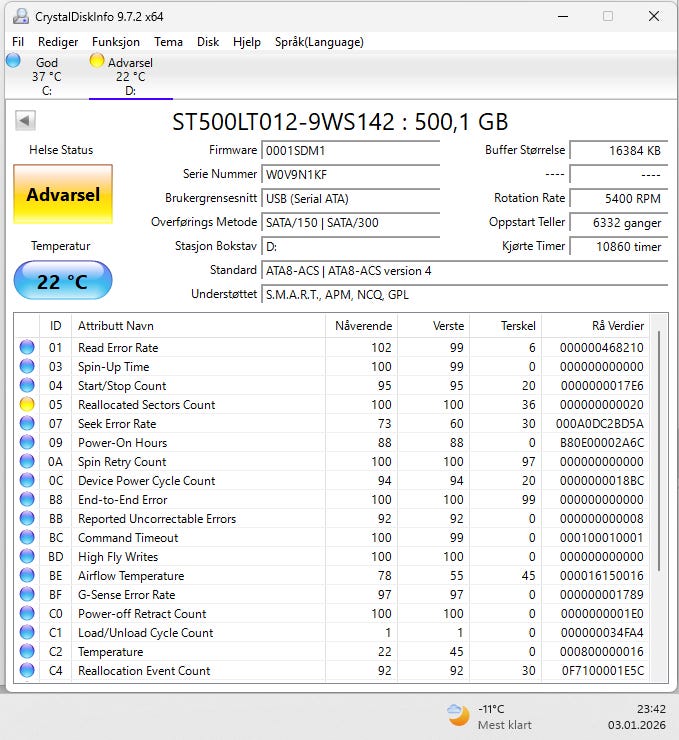Open the Språk(Language) menu
The width and height of the screenshot is (679, 740).
click(319, 42)
